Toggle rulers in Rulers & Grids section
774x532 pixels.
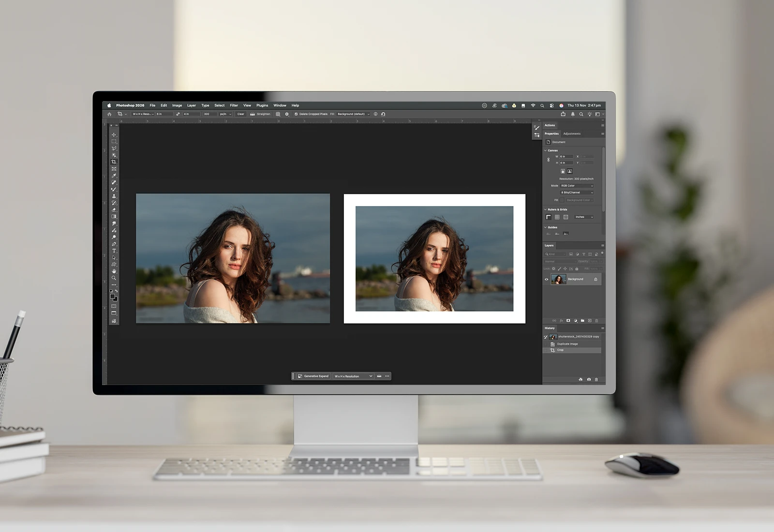[x=549, y=217]
